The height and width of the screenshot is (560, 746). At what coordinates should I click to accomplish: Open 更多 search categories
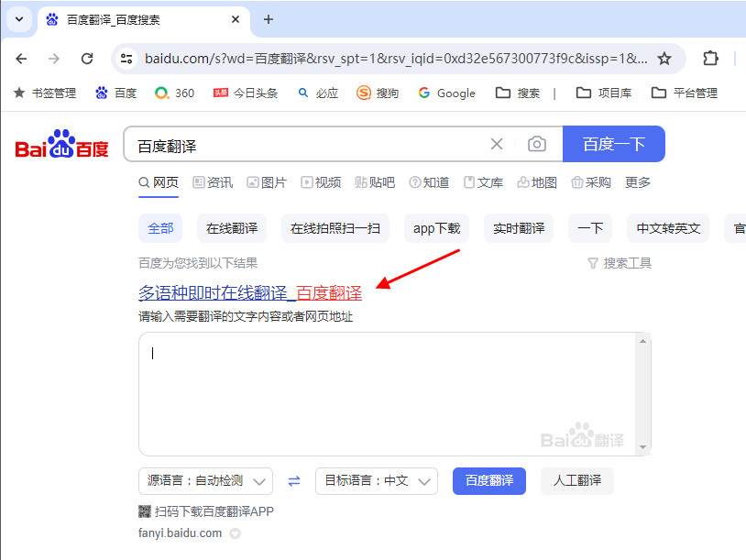coord(638,182)
